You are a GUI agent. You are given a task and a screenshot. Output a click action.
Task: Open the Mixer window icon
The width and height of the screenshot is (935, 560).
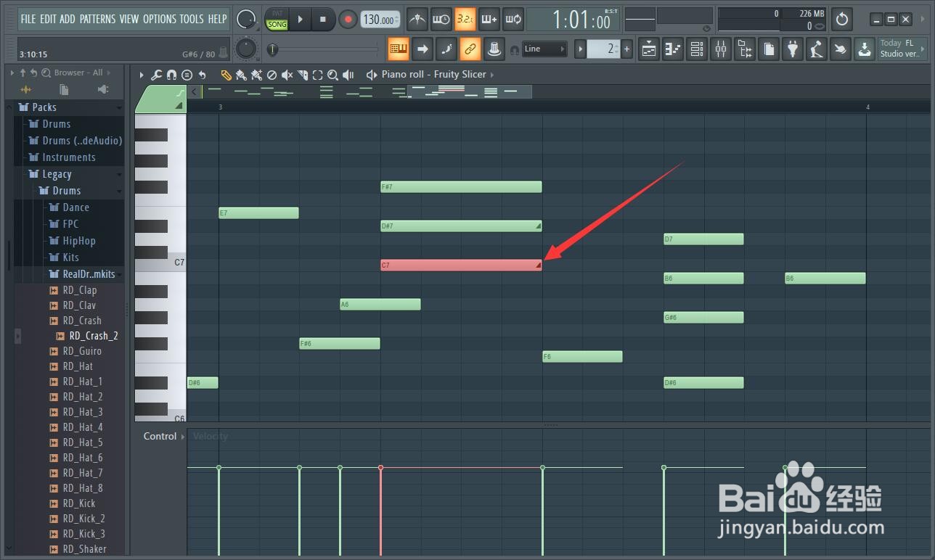pos(721,49)
